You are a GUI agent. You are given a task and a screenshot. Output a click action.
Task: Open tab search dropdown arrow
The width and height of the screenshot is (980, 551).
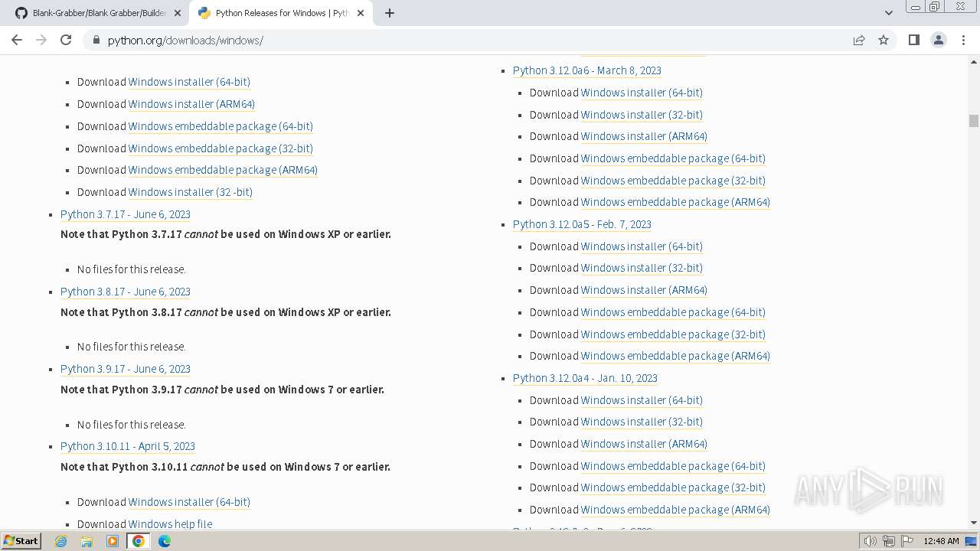[888, 13]
